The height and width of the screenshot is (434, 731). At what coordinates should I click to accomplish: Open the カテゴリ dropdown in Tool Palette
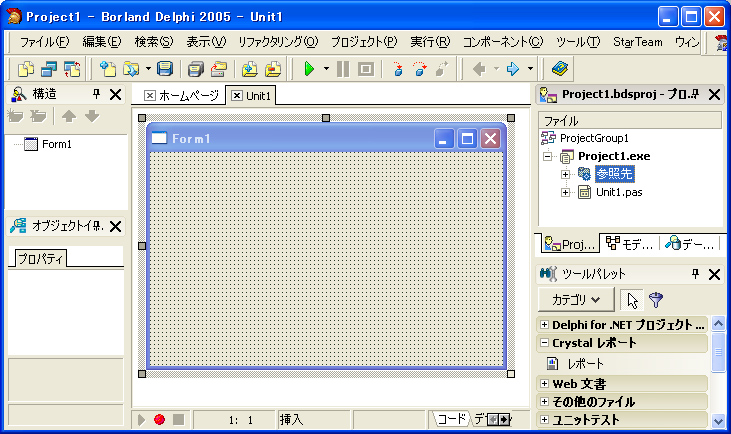576,300
